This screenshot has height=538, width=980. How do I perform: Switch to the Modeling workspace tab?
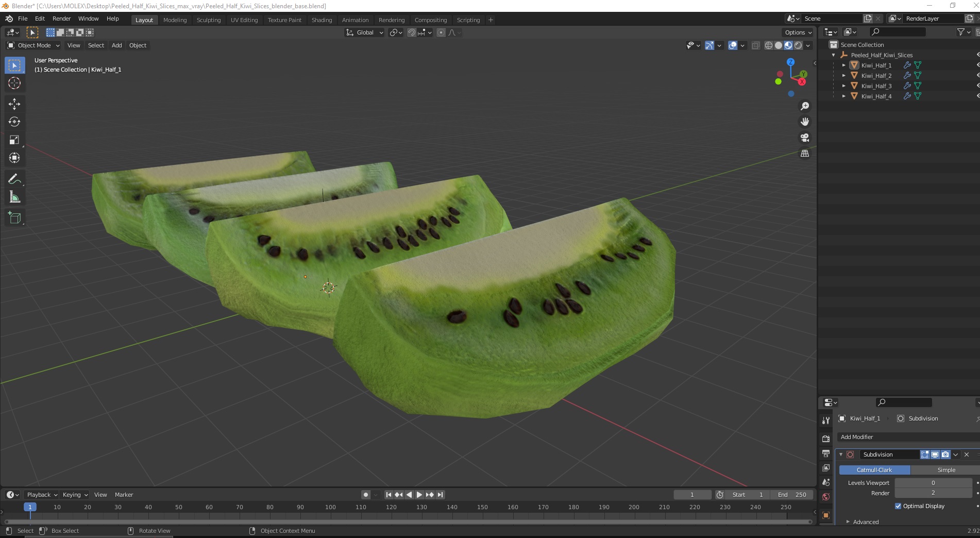pos(175,20)
